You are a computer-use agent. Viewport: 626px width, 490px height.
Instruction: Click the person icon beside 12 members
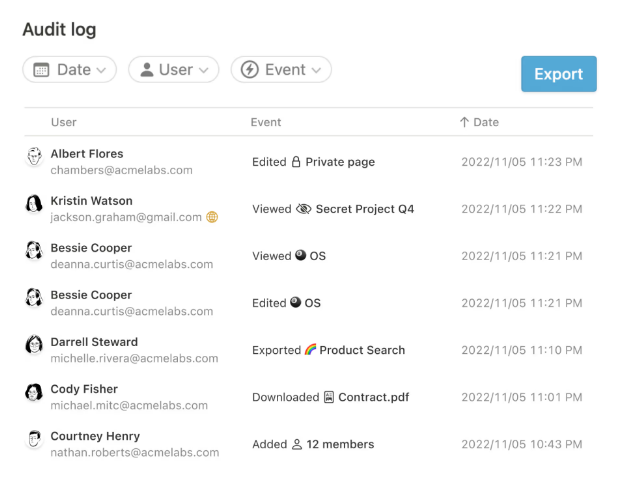click(297, 444)
